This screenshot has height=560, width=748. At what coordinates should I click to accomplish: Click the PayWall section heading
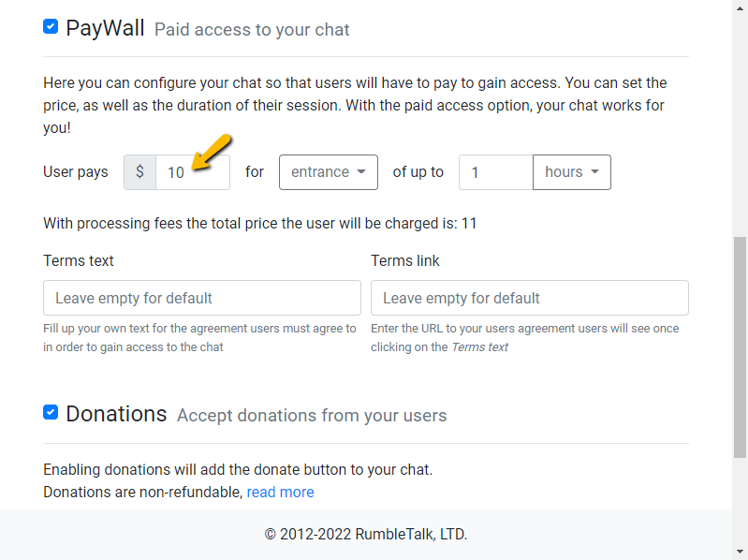click(105, 28)
